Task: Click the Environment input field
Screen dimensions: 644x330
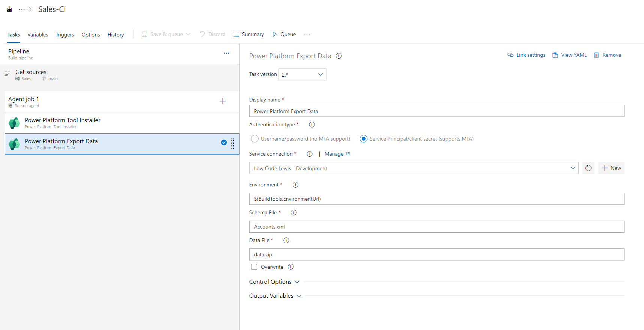Action: pos(437,199)
